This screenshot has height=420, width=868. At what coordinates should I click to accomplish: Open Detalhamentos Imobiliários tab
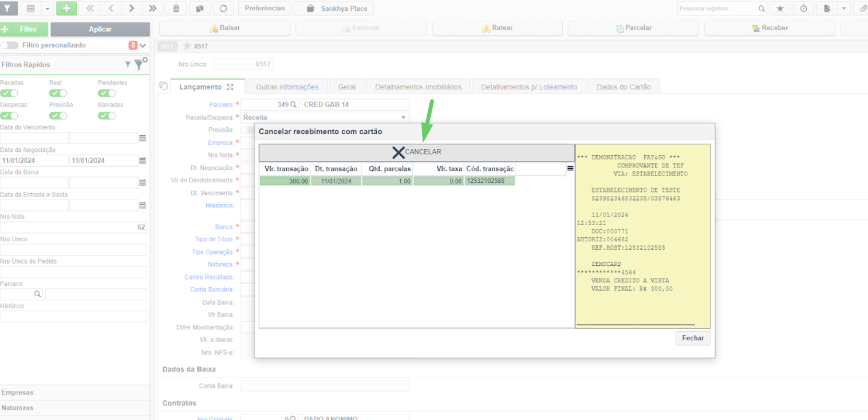418,87
